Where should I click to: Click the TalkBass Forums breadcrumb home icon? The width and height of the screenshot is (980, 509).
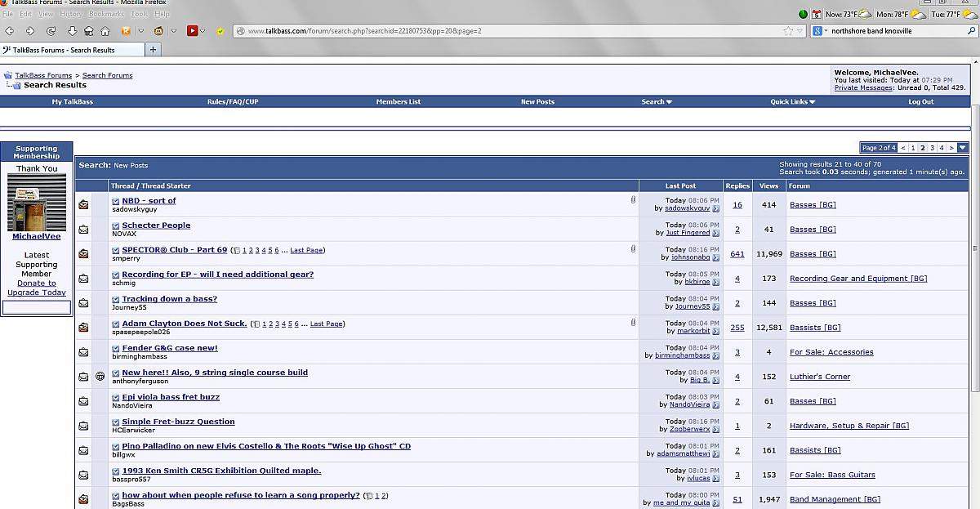click(7, 75)
